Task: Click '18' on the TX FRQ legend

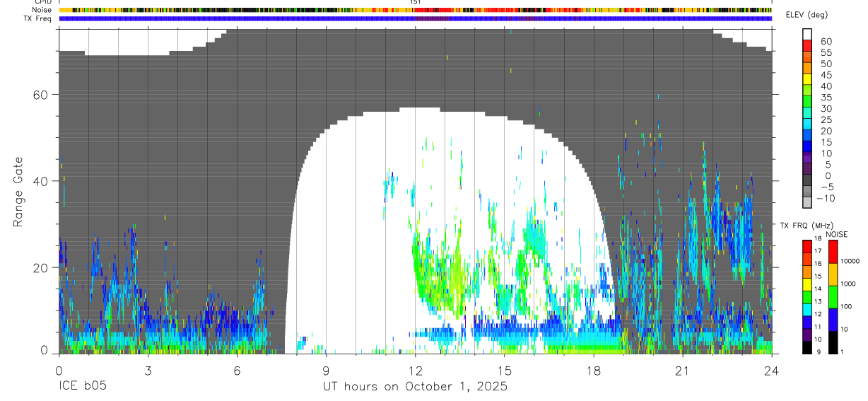Action: click(818, 238)
